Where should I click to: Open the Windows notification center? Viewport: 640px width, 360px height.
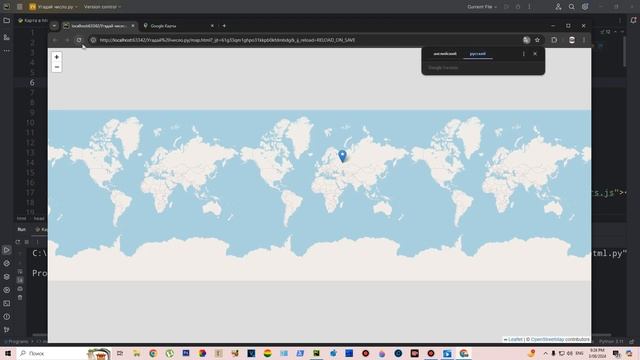point(616,353)
